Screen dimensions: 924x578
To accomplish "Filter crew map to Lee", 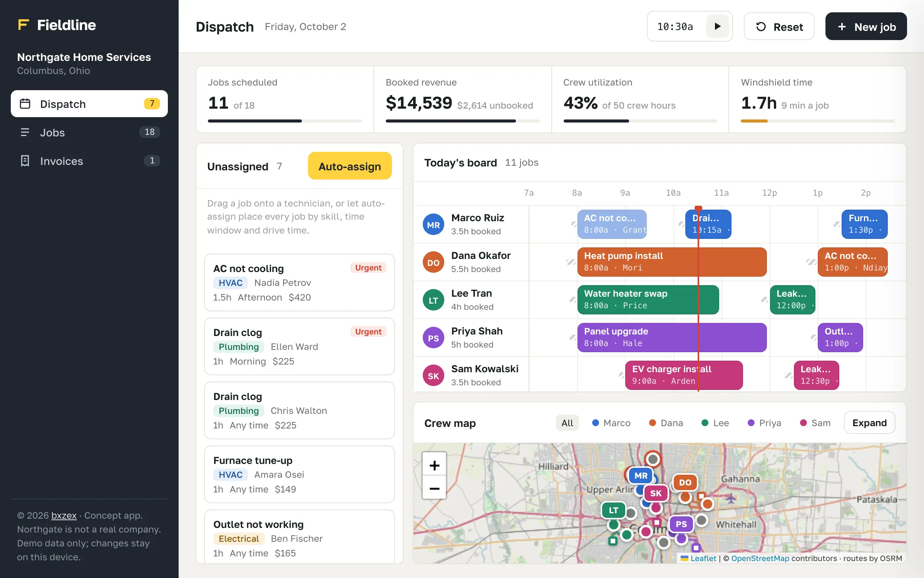I will (x=715, y=423).
